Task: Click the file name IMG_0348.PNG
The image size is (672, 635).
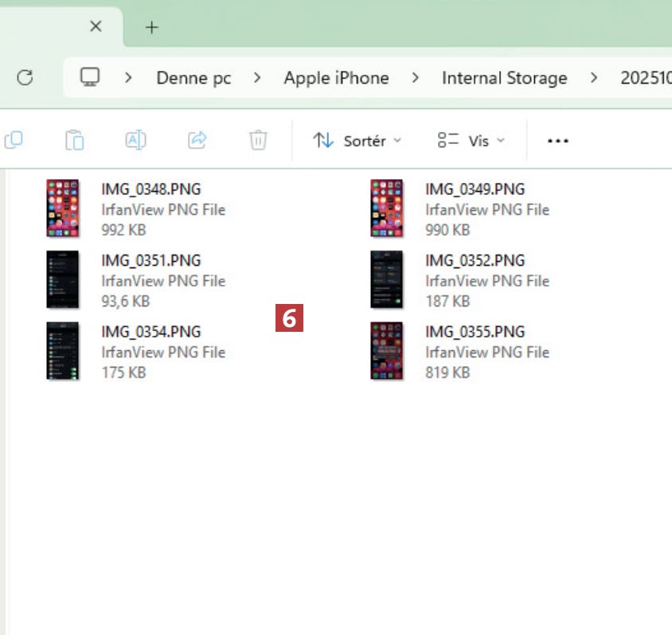Action: 150,189
